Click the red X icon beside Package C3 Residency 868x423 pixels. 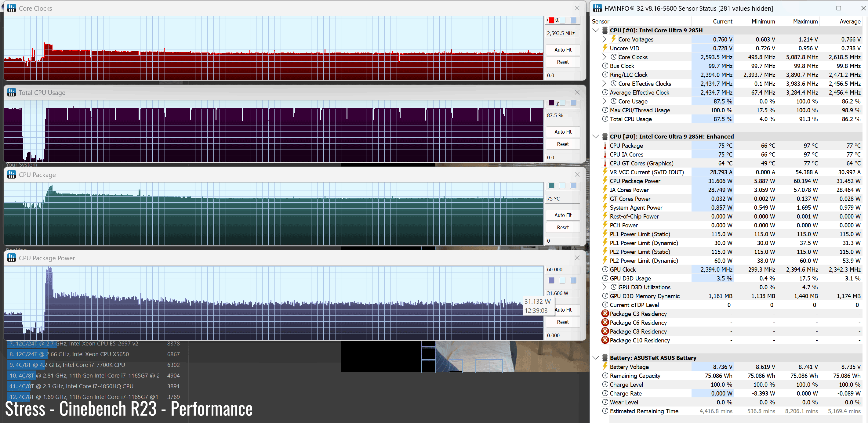(x=605, y=313)
